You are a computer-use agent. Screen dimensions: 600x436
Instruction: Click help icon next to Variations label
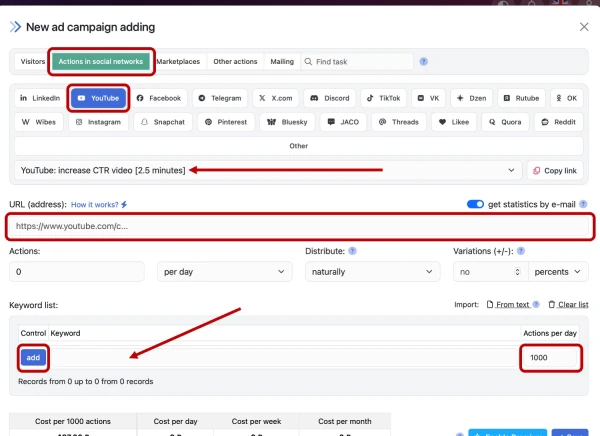pyautogui.click(x=520, y=251)
